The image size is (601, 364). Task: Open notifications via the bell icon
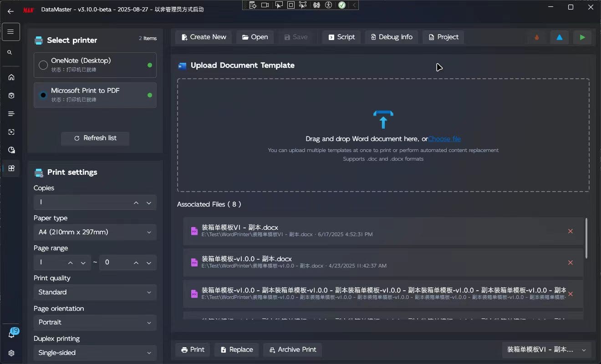coord(12,334)
